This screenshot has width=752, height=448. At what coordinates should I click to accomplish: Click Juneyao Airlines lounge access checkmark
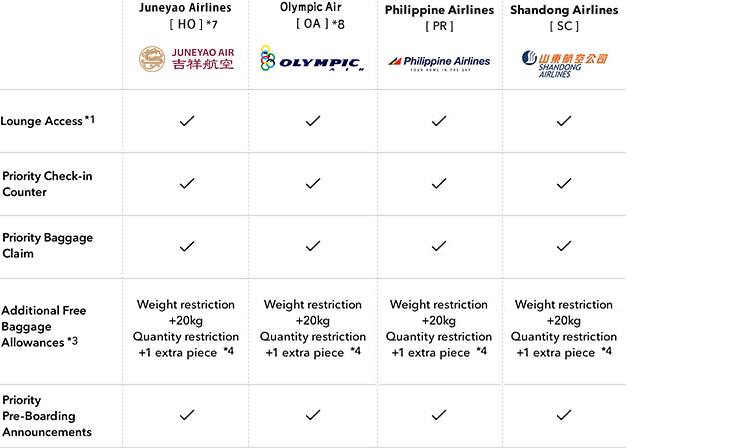point(186,121)
